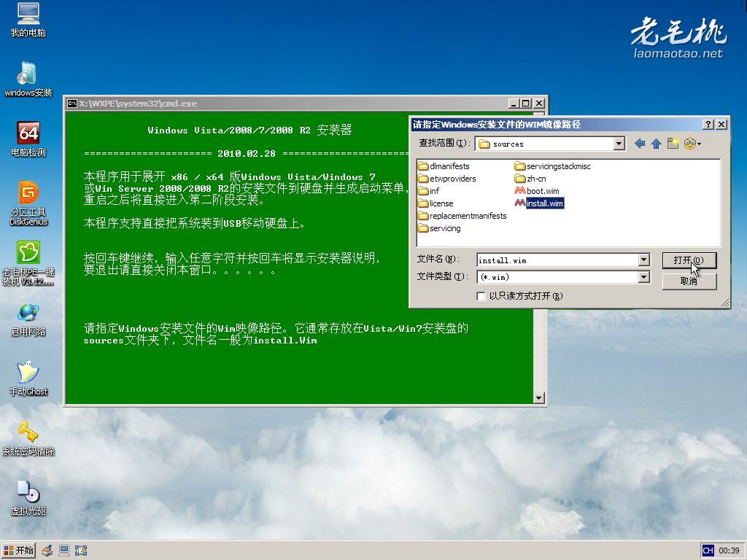Minimize the cmd.exe window
The image size is (747, 560).
coord(514,104)
